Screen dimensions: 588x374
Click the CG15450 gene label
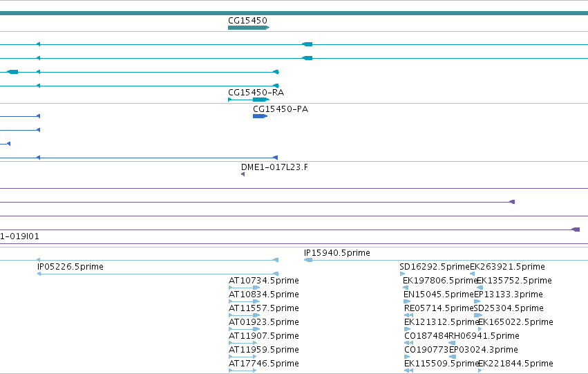(x=247, y=21)
